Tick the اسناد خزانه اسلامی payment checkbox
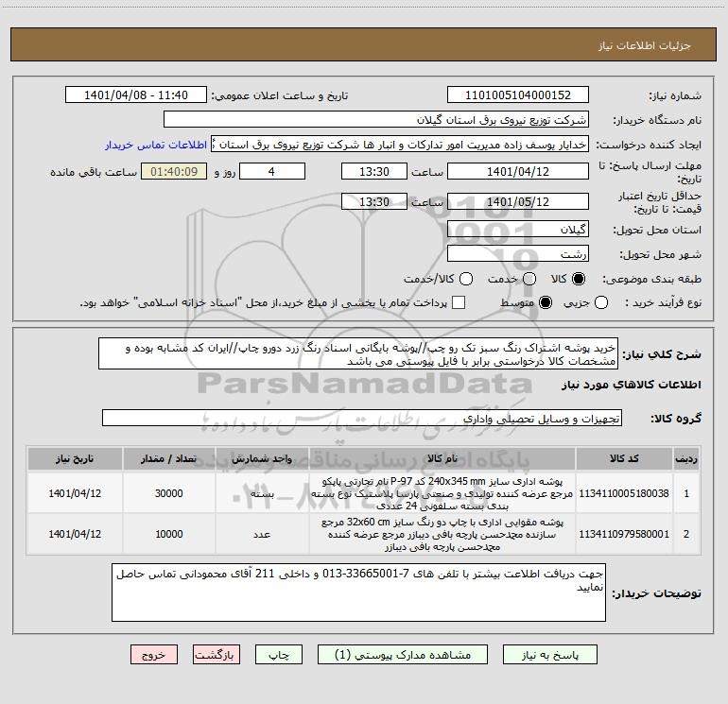This screenshot has width=728, height=704. click(459, 302)
